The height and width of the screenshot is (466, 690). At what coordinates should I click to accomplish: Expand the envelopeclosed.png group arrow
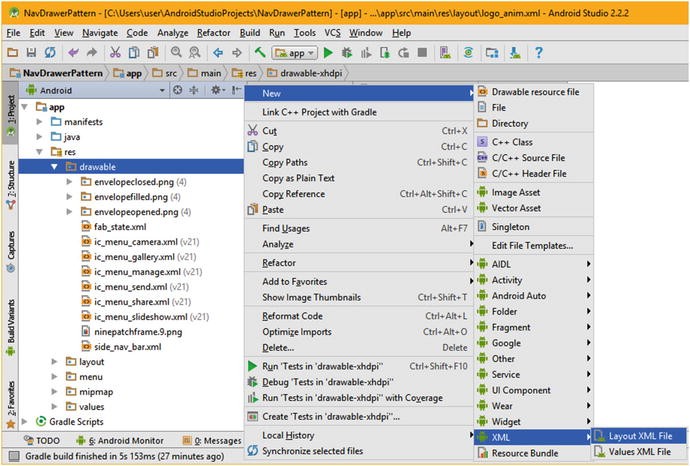pyautogui.click(x=69, y=182)
